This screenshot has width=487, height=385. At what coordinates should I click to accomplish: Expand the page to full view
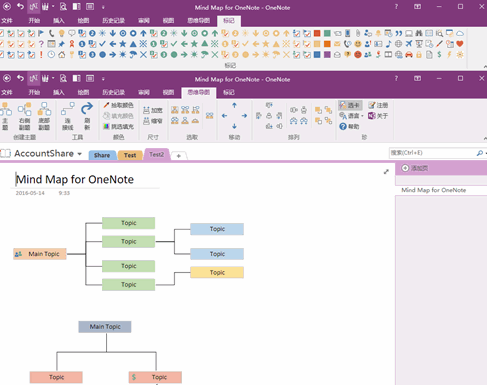(386, 172)
